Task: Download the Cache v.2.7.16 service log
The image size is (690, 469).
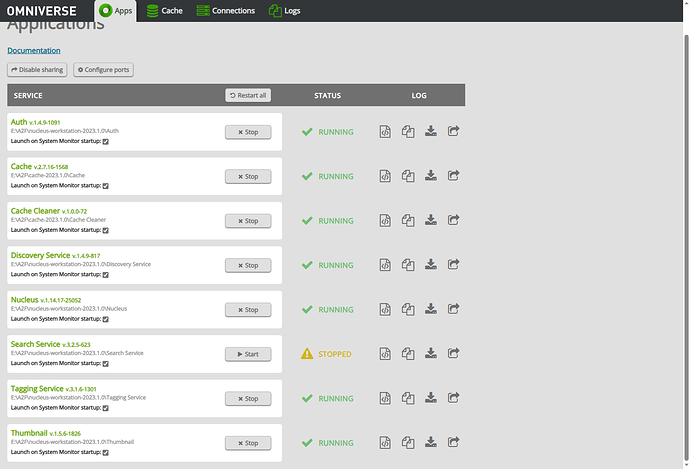Action: tap(431, 176)
